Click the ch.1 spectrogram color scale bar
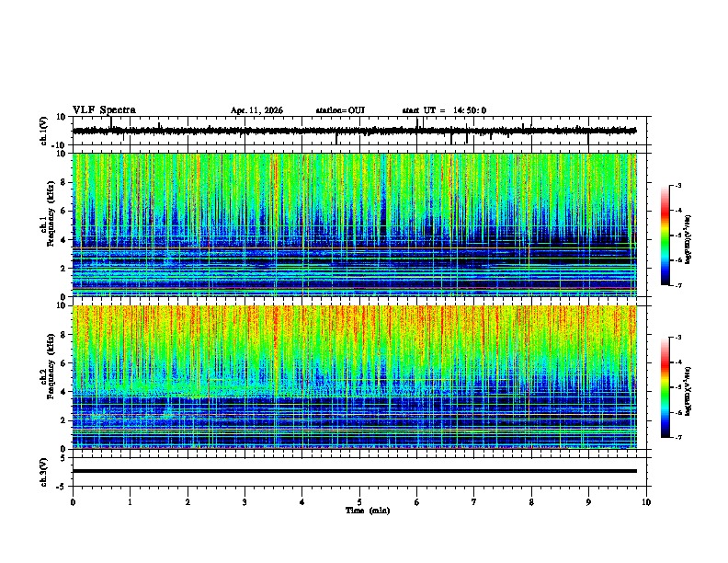Screen dimensions: 728x563 [665, 236]
